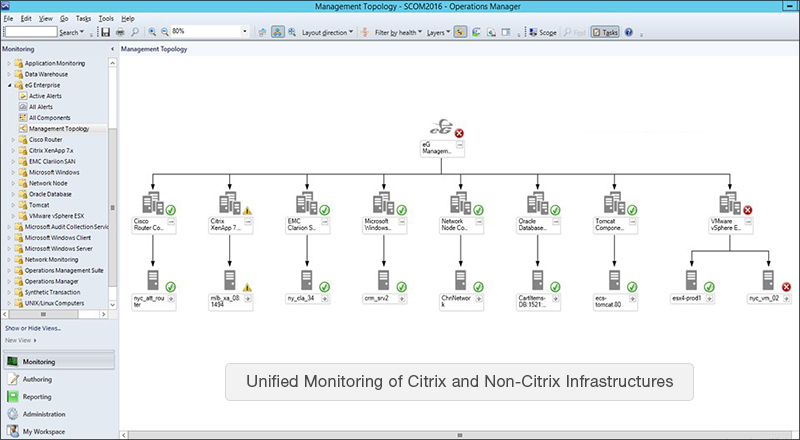Click the diagram horizontal scrollbar at bottom

(459, 435)
